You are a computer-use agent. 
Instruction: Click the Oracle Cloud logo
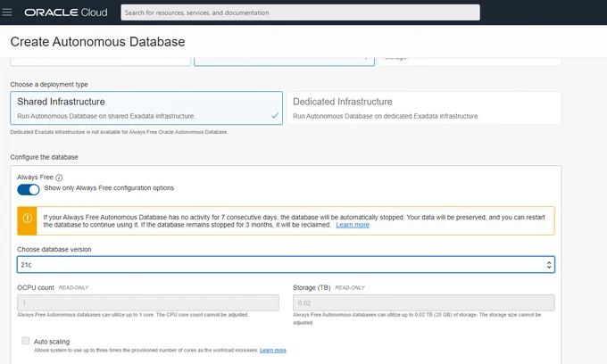(x=66, y=12)
